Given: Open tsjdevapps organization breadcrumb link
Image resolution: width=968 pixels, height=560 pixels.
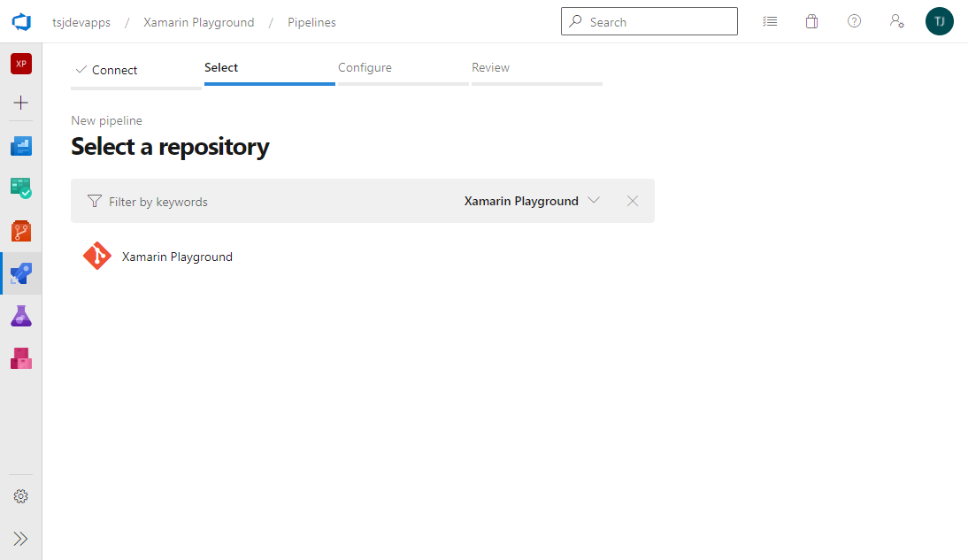Looking at the screenshot, I should [x=81, y=22].
